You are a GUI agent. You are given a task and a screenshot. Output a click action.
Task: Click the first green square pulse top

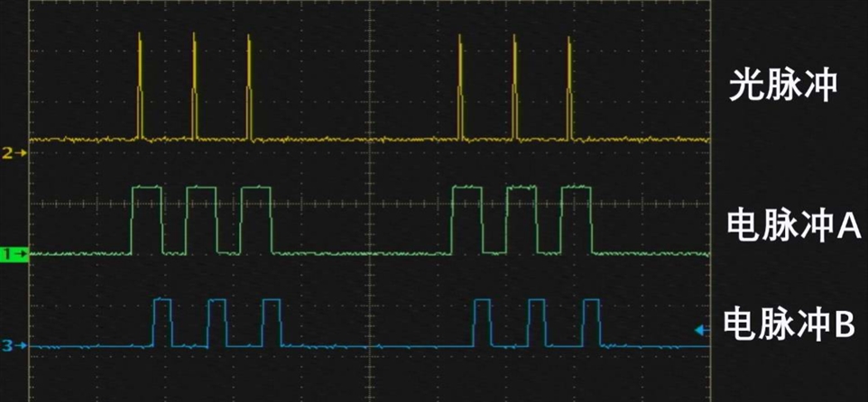coord(147,187)
